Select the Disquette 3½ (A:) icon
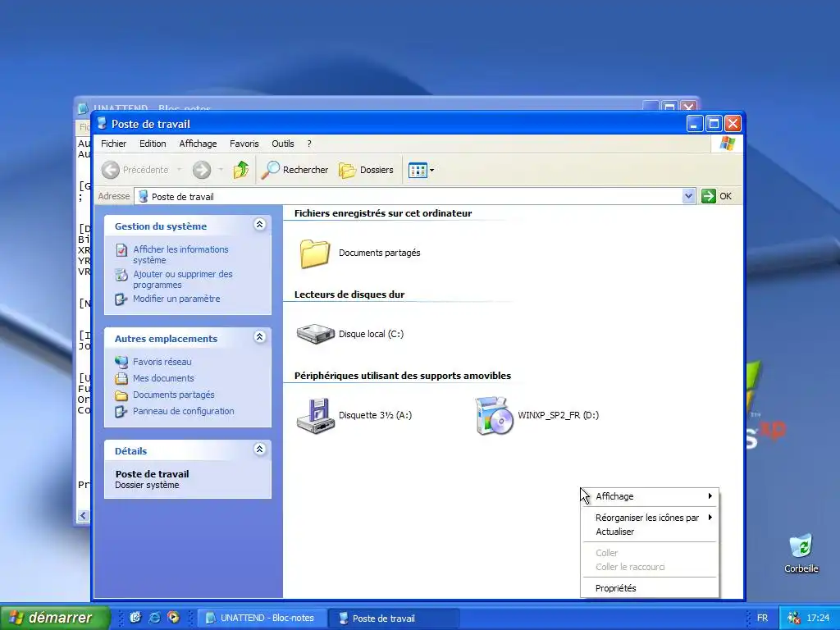The image size is (840, 630). coord(316,415)
